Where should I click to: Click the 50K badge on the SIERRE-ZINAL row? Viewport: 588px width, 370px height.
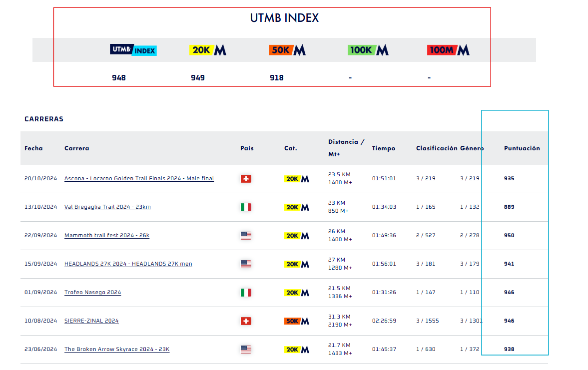296,321
